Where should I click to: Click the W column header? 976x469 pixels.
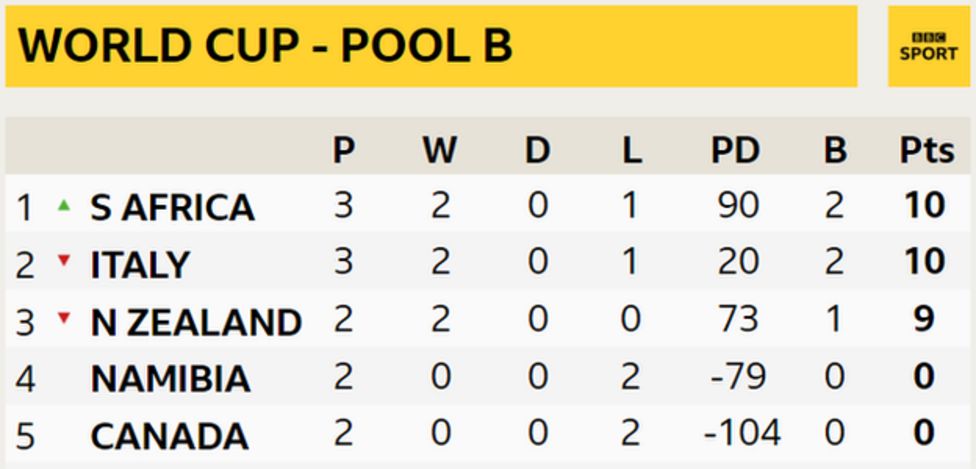click(439, 150)
